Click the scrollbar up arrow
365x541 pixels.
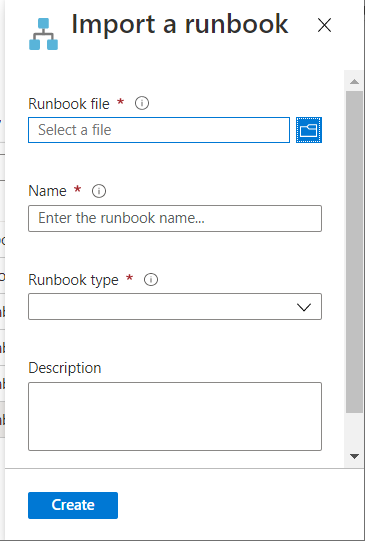(354, 82)
